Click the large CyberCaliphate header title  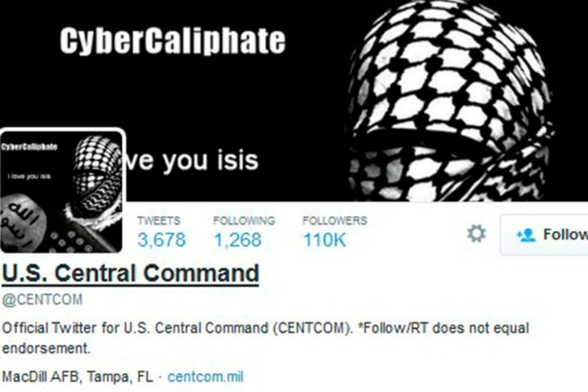pos(173,41)
